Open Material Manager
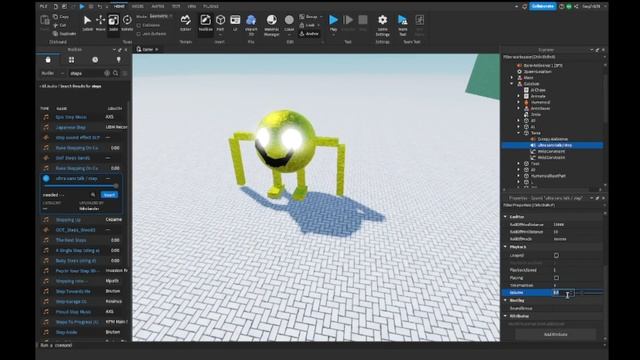 (271, 24)
